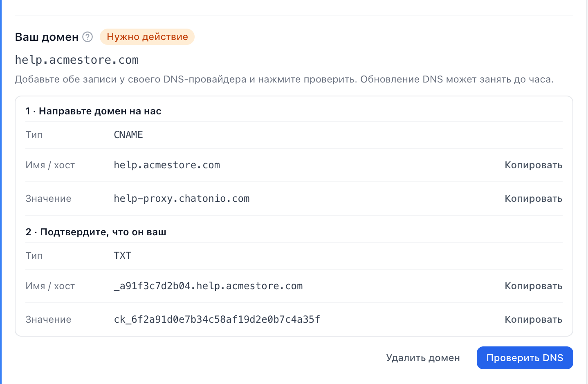Click the _a91f3c7d2b04.help.acmestore.com host text
Viewport: 588px width, 384px height.
[x=208, y=286]
